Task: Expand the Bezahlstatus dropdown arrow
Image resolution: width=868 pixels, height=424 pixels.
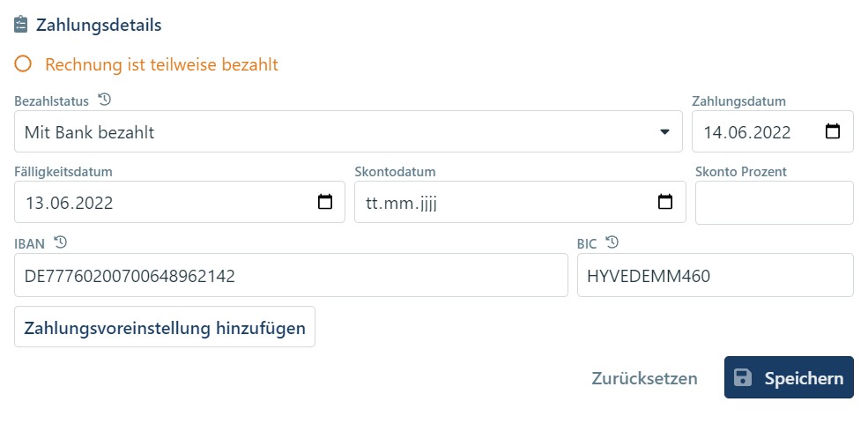Action: click(664, 132)
